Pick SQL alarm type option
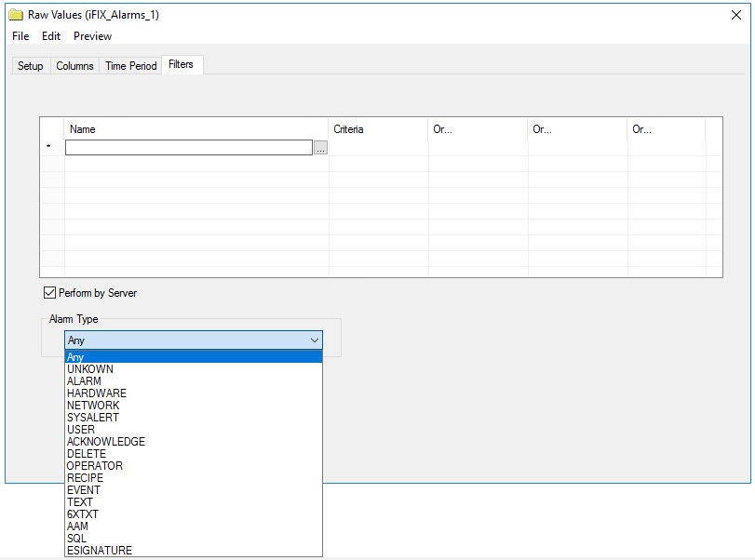The height and width of the screenshot is (560, 755). coord(194,539)
